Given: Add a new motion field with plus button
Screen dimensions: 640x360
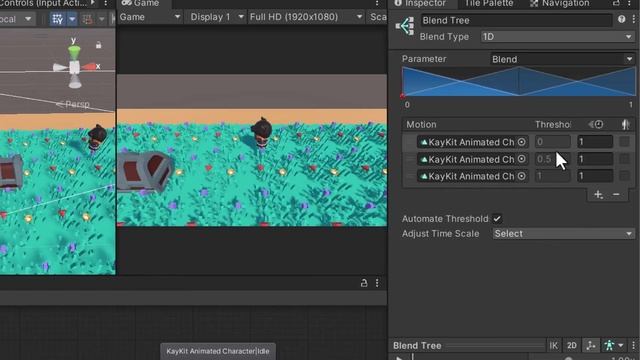Looking at the screenshot, I should tap(598, 195).
